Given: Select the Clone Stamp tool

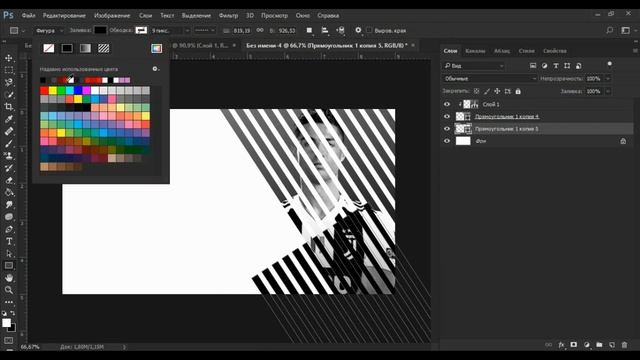Looking at the screenshot, I should click(9, 156).
